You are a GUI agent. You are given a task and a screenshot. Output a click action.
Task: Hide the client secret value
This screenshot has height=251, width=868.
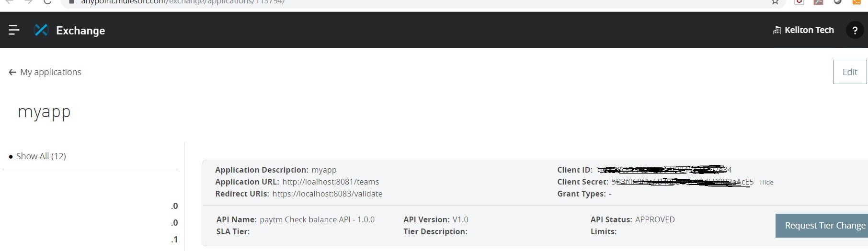[x=766, y=182]
